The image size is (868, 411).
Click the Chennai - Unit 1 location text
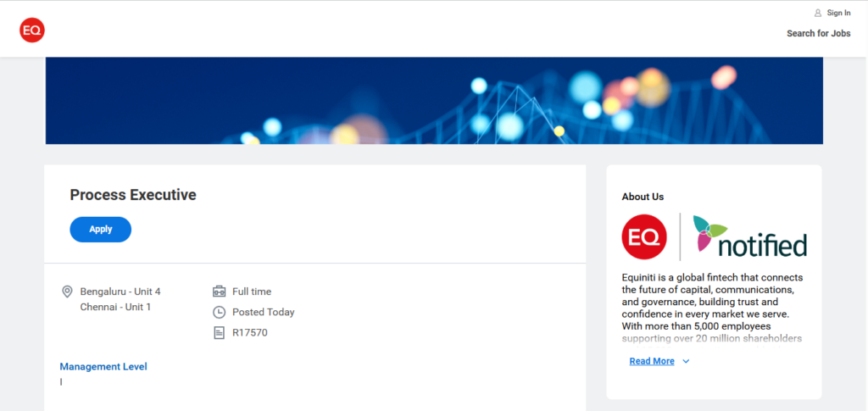coord(115,307)
